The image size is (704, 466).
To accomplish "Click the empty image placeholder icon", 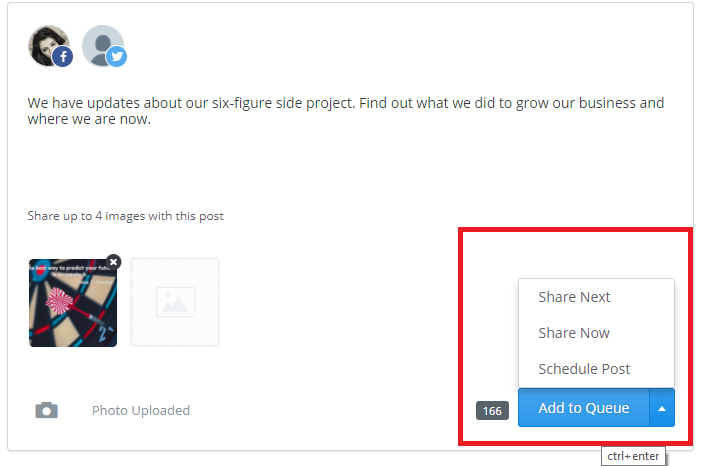I will click(175, 302).
